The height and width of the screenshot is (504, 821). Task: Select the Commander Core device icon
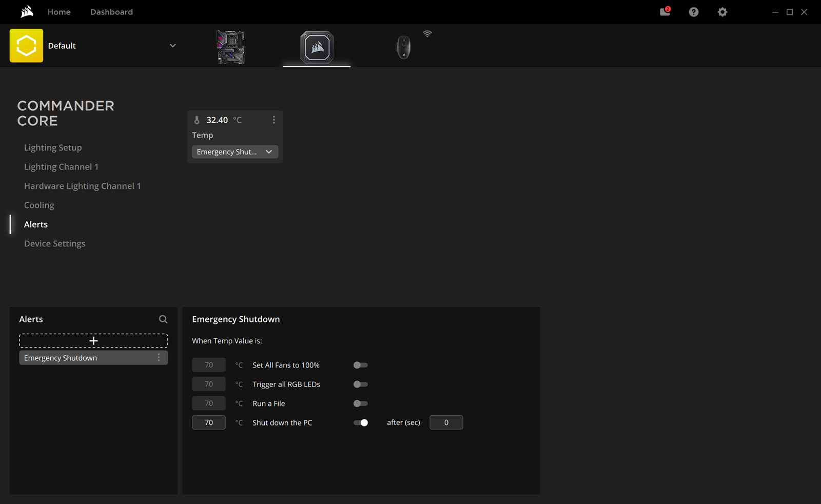coord(317,47)
